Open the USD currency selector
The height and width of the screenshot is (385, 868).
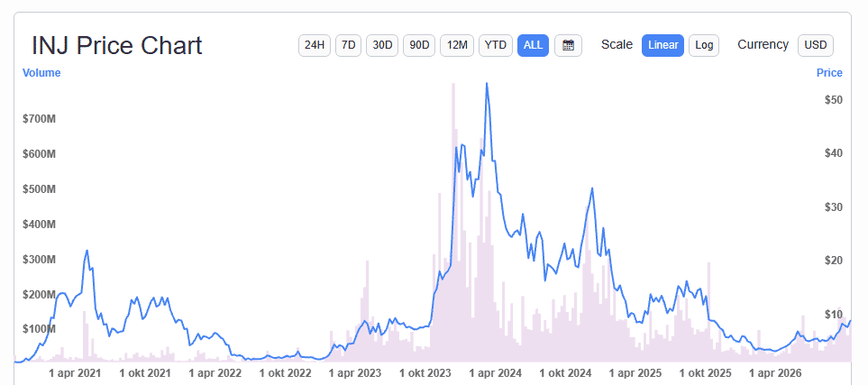pyautogui.click(x=816, y=45)
